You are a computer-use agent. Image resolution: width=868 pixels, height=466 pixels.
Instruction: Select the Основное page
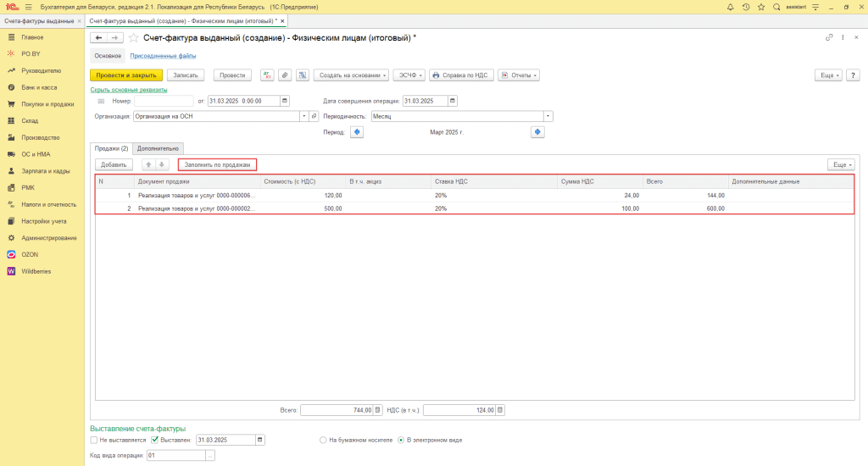(108, 56)
